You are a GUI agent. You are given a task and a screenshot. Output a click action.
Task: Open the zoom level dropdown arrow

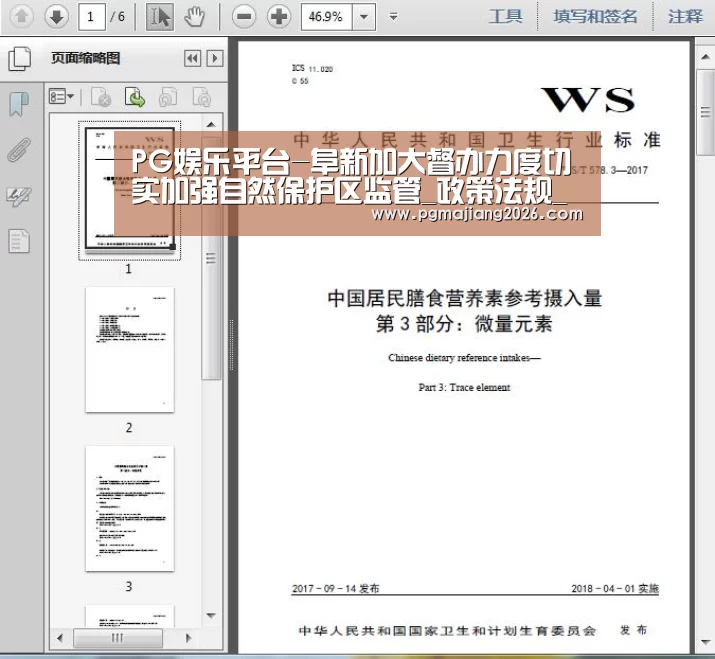click(364, 17)
